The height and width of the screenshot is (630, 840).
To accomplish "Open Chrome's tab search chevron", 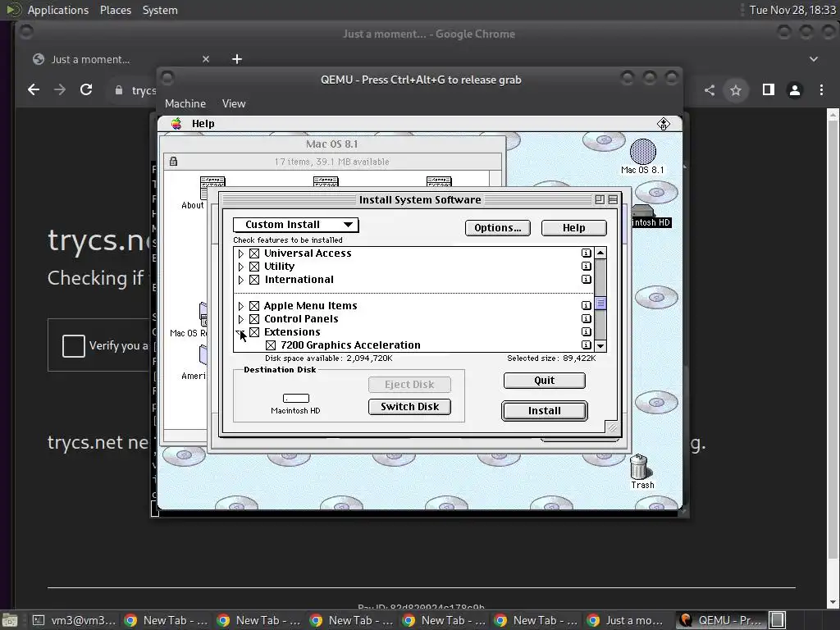I will point(813,59).
